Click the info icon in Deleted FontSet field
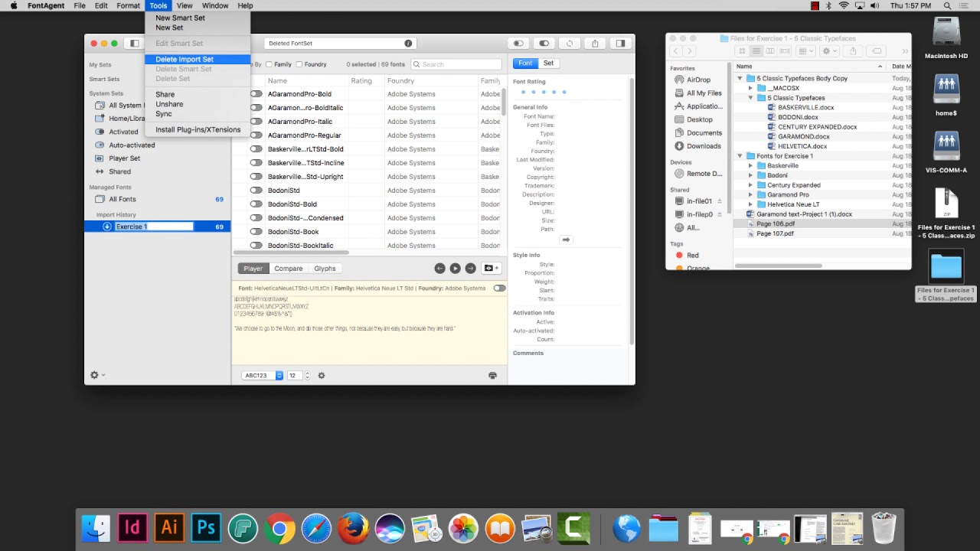The image size is (980, 551). pyautogui.click(x=408, y=44)
